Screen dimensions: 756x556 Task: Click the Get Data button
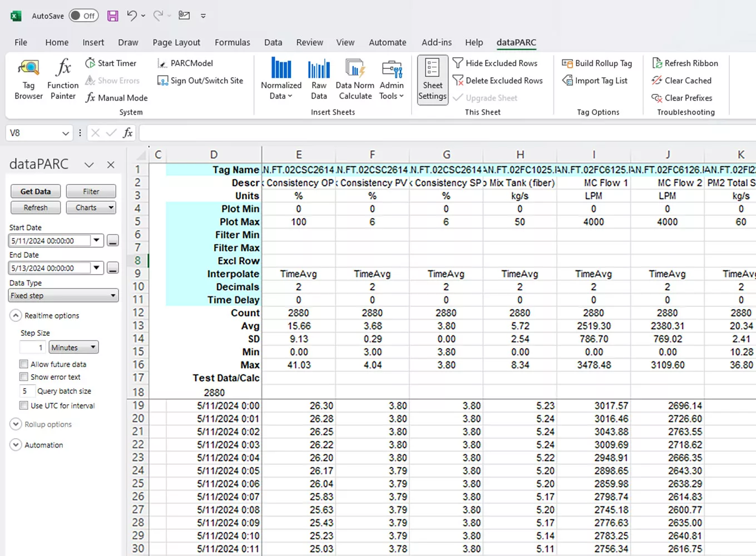click(36, 191)
